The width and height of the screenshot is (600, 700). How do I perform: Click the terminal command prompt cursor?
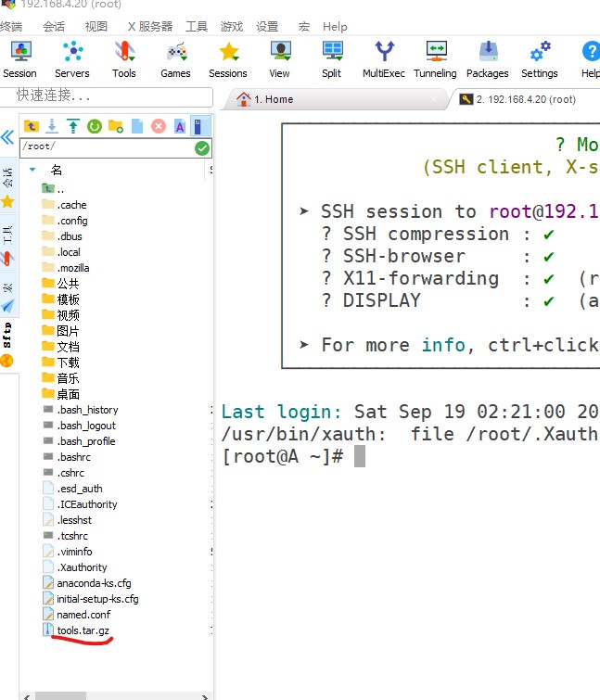(x=360, y=456)
